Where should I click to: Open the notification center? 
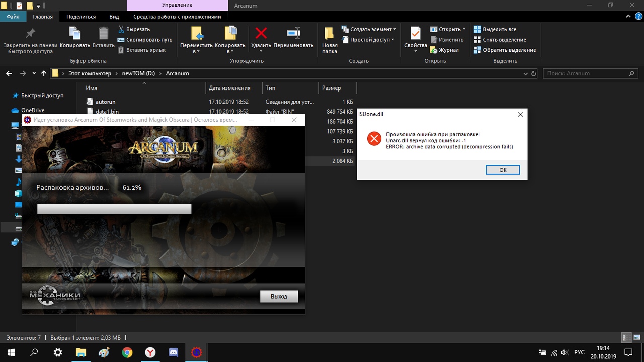click(x=628, y=352)
